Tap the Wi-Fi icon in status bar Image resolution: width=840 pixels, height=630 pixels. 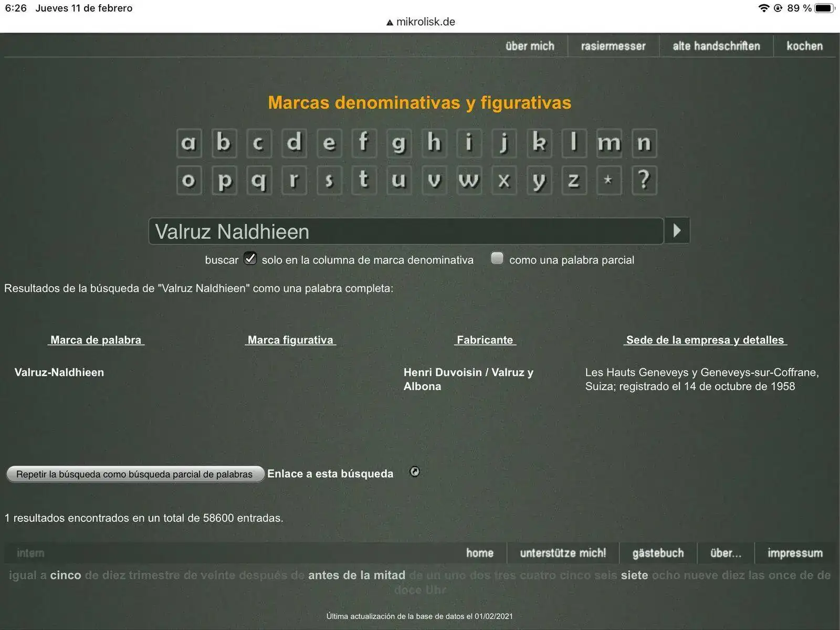pos(764,8)
